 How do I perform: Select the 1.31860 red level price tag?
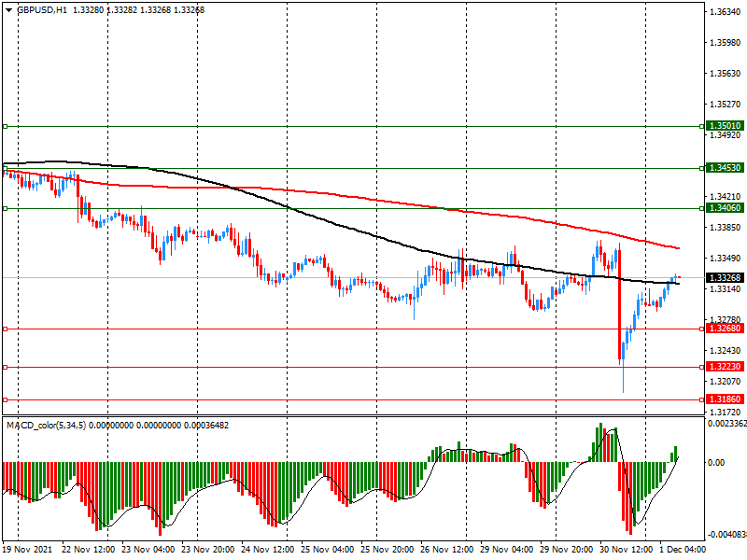(x=725, y=399)
